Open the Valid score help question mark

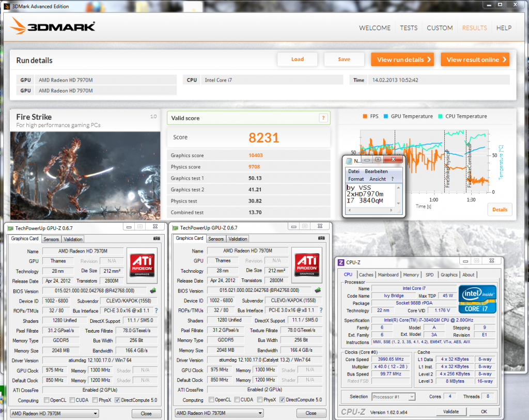coord(323,118)
